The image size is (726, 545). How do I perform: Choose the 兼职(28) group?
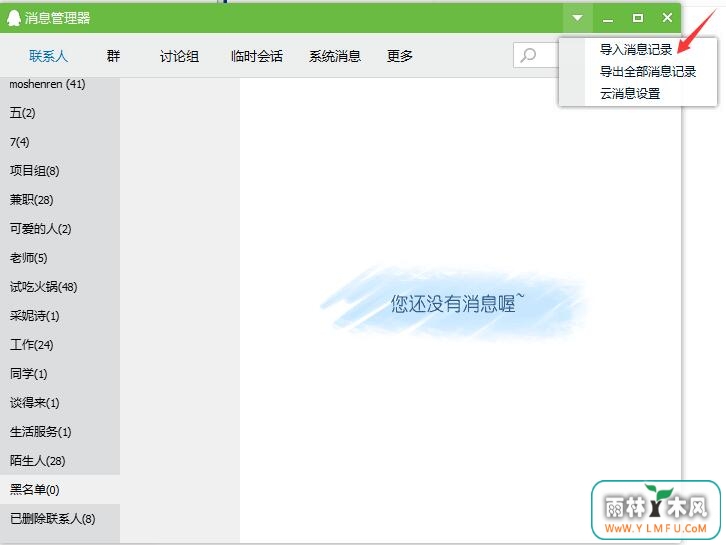pyautogui.click(x=60, y=200)
